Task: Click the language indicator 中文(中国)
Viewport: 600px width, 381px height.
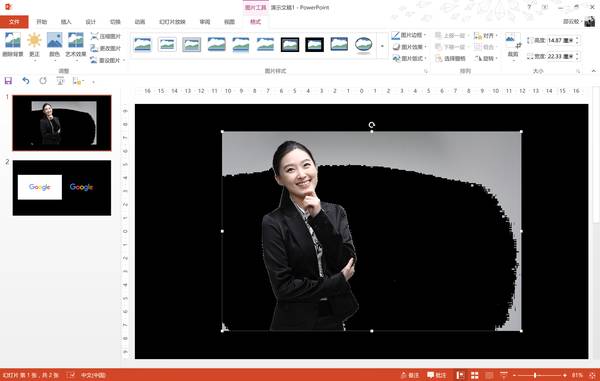Action: (93, 375)
